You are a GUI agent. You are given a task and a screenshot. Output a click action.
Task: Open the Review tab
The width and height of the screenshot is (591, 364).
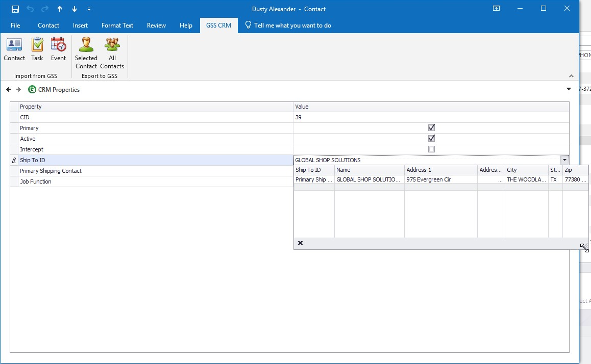pos(156,25)
